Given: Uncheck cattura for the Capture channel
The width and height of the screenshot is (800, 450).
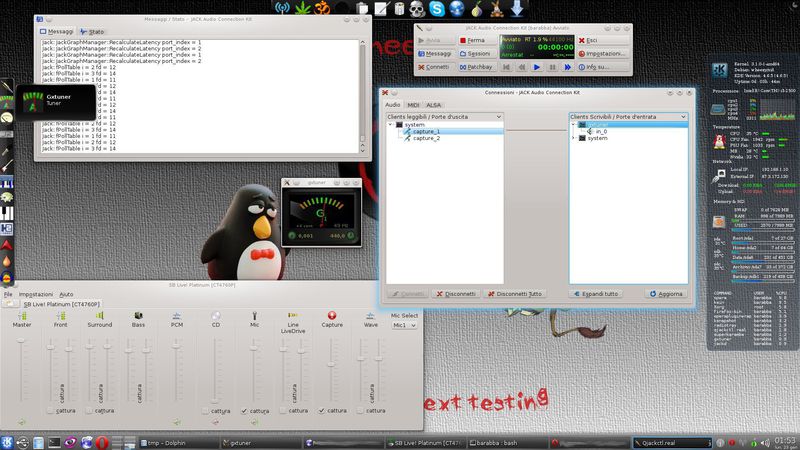Looking at the screenshot, I should 321,410.
